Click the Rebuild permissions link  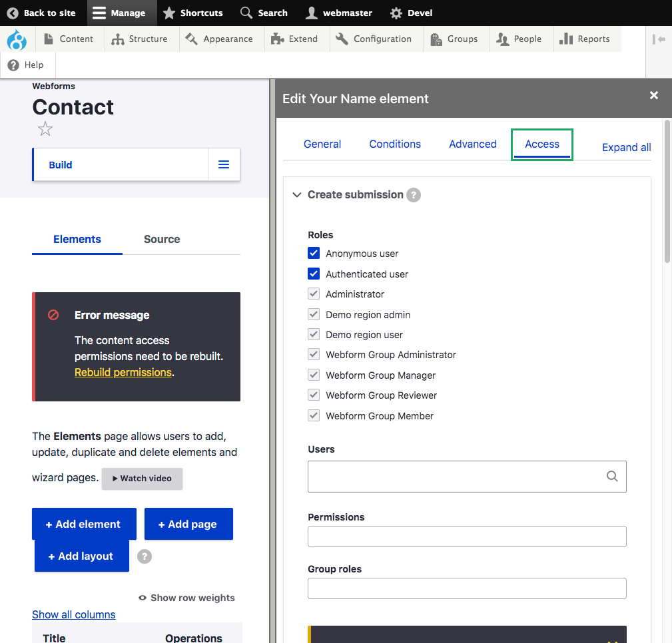(123, 372)
